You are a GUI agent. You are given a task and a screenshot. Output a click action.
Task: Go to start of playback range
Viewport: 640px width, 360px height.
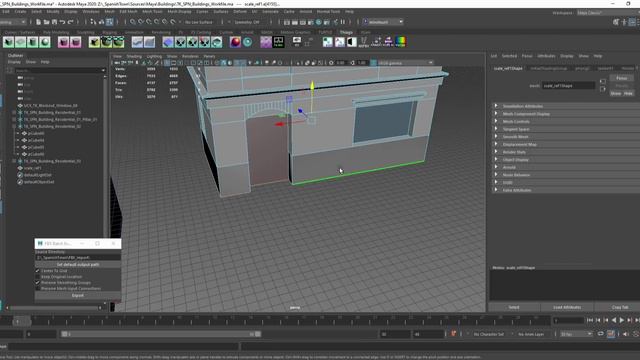click(590, 320)
